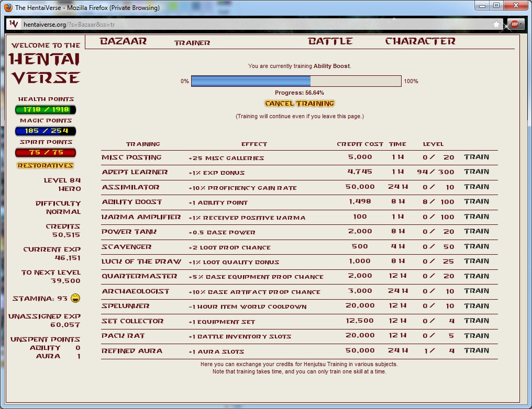This screenshot has width=532, height=409.
Task: Click the training progress bar
Action: point(296,81)
